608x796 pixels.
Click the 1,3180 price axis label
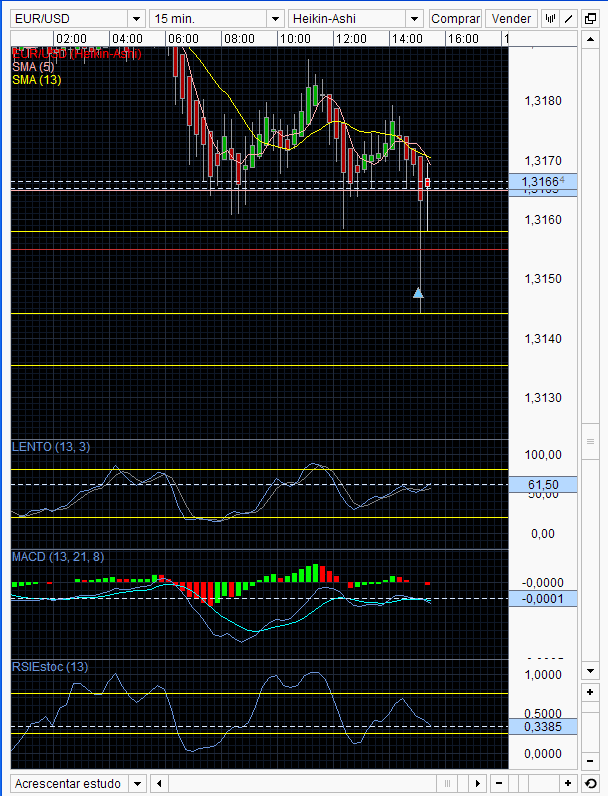click(x=543, y=101)
